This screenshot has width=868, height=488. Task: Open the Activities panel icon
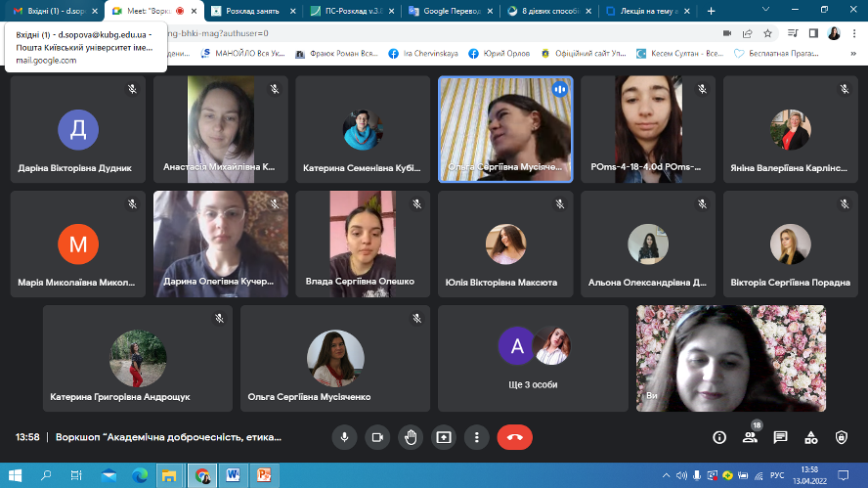click(811, 437)
